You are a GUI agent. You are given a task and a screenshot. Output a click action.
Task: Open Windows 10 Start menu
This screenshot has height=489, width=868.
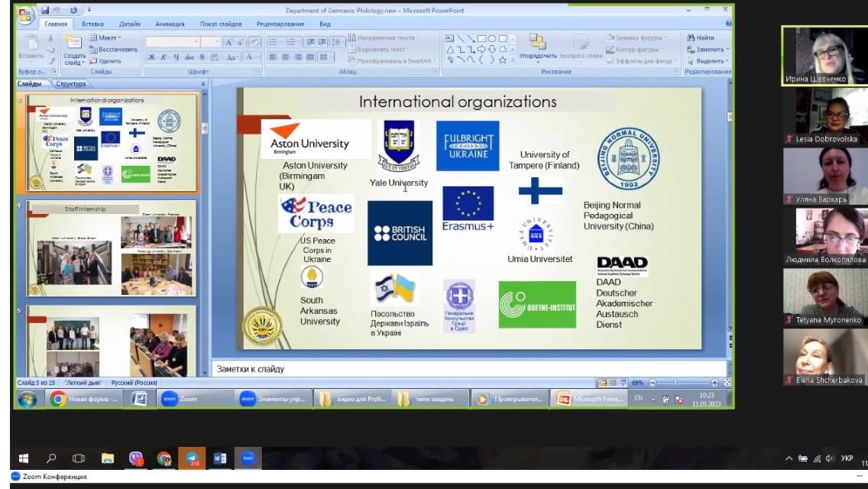click(24, 458)
